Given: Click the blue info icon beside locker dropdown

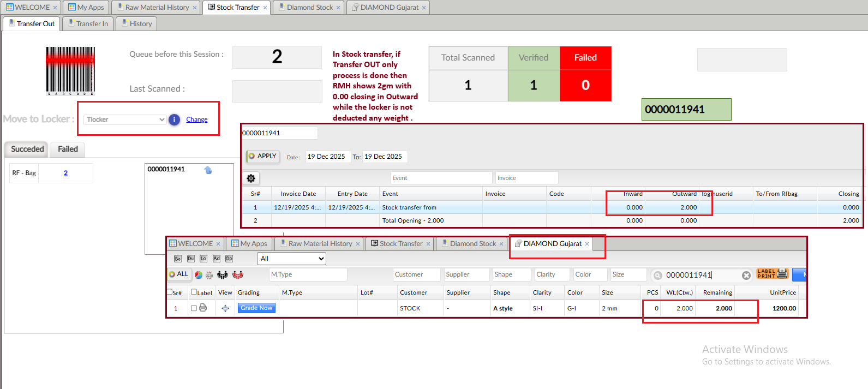Looking at the screenshot, I should pos(174,119).
